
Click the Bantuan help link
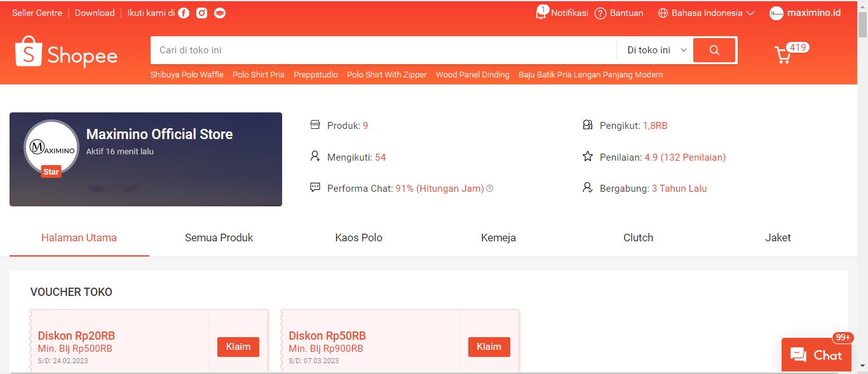point(627,13)
